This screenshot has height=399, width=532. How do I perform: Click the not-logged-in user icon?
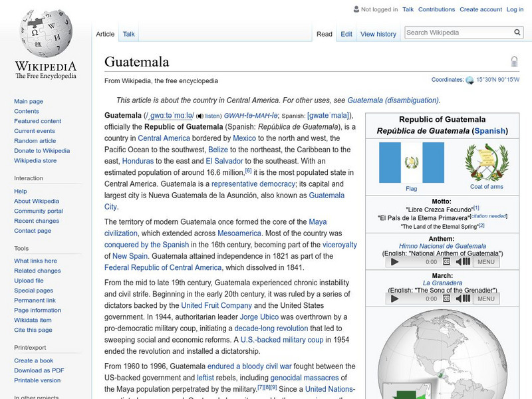click(356, 9)
